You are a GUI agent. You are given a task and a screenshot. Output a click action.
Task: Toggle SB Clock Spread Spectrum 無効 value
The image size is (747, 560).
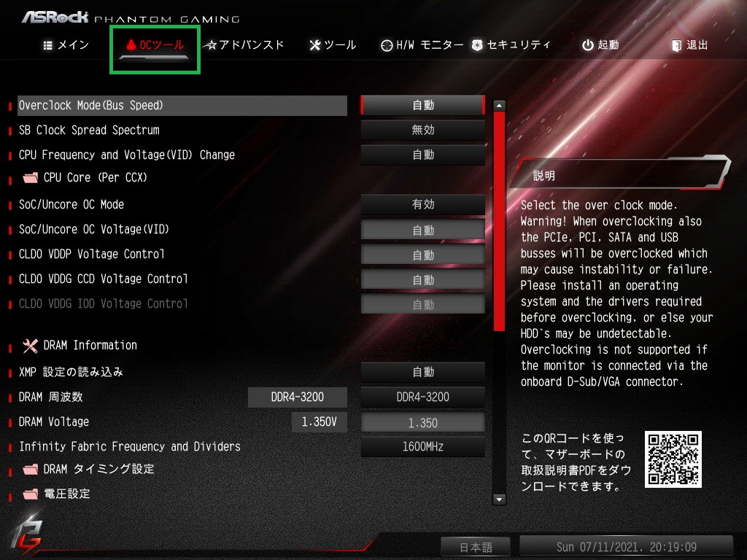coord(423,130)
